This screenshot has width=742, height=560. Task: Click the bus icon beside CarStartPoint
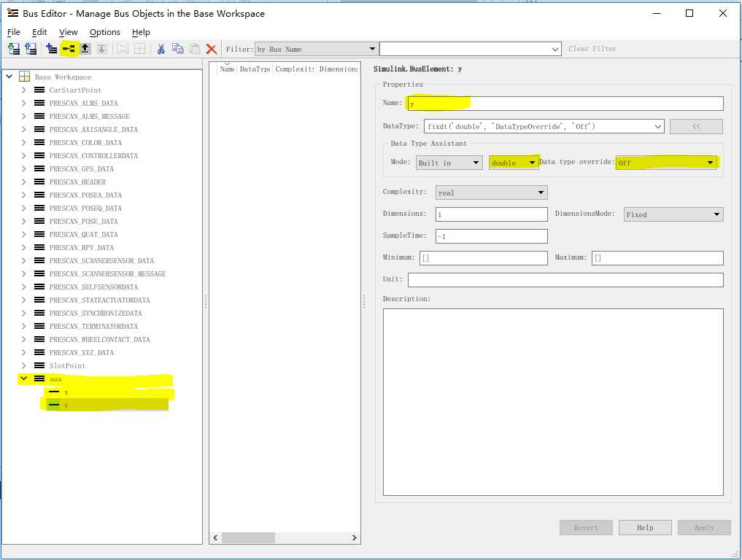point(39,90)
